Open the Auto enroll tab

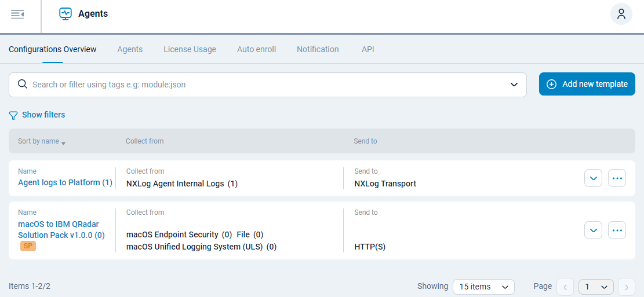pyautogui.click(x=256, y=49)
